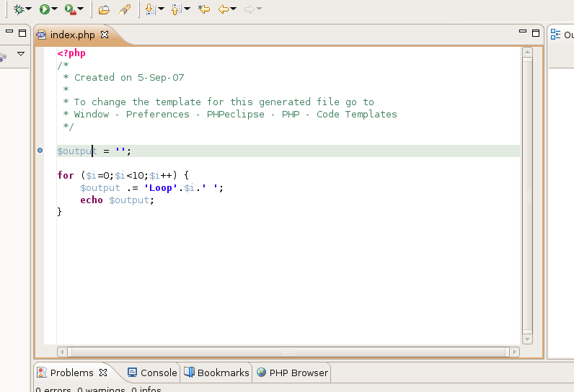Click the Search flashlight icon
574x392 pixels.
[125, 9]
